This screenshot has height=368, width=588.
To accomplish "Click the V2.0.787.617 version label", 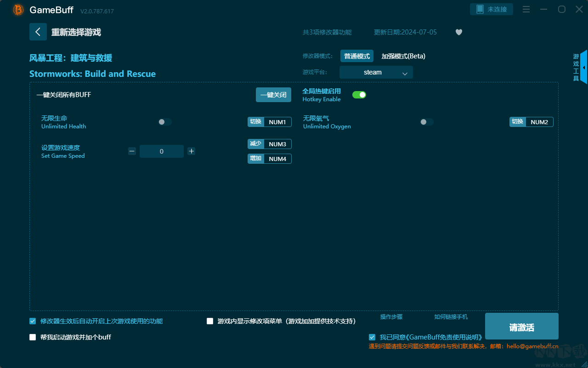I will pyautogui.click(x=97, y=11).
